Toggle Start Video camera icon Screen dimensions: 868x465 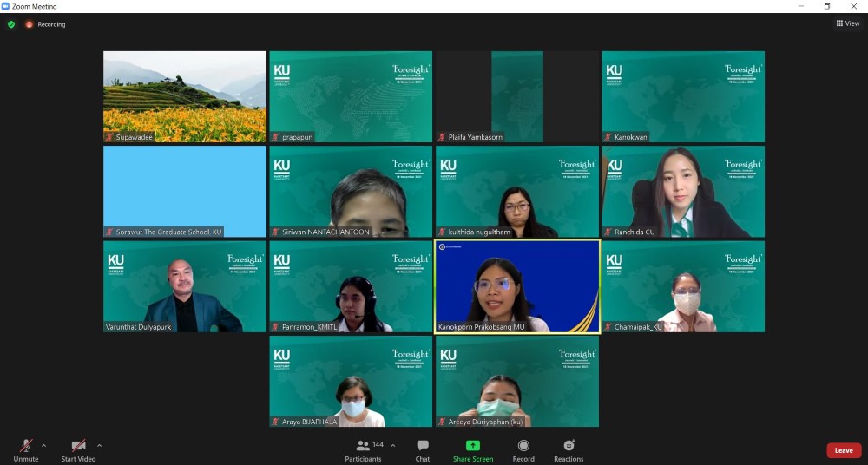(x=79, y=446)
